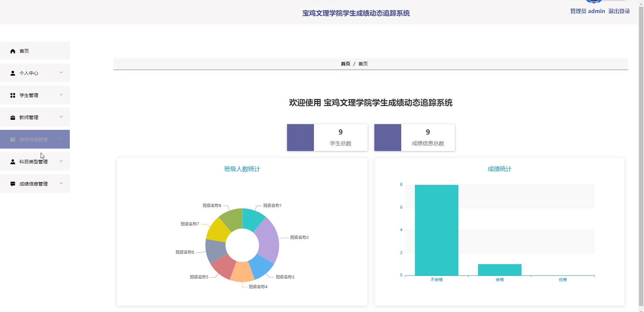
Task: Click the chat icon beside 成绩信息管理
Action: (x=13, y=184)
